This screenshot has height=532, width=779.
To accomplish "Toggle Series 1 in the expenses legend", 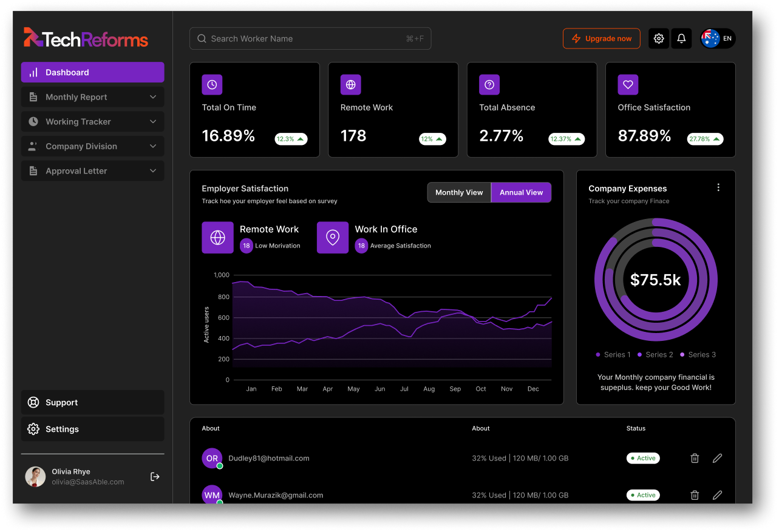I will pyautogui.click(x=613, y=354).
